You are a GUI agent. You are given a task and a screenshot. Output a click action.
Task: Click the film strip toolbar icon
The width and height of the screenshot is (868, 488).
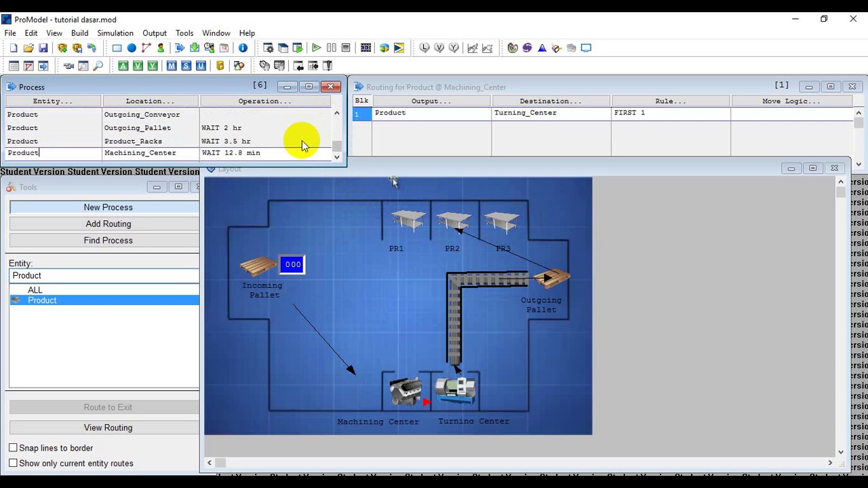click(366, 48)
